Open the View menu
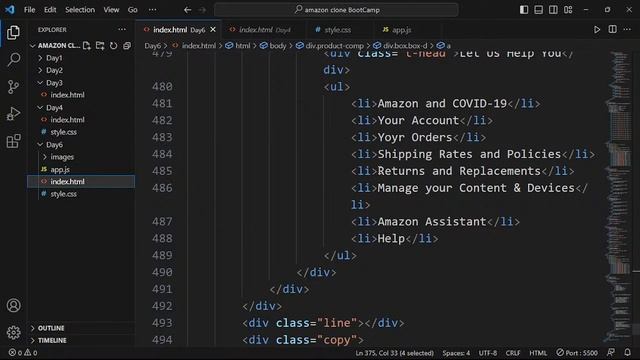The image size is (640, 360). [111, 10]
